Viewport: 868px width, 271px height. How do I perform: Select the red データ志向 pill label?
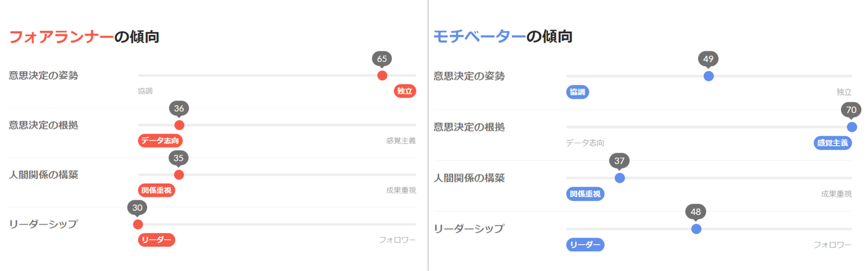click(160, 141)
